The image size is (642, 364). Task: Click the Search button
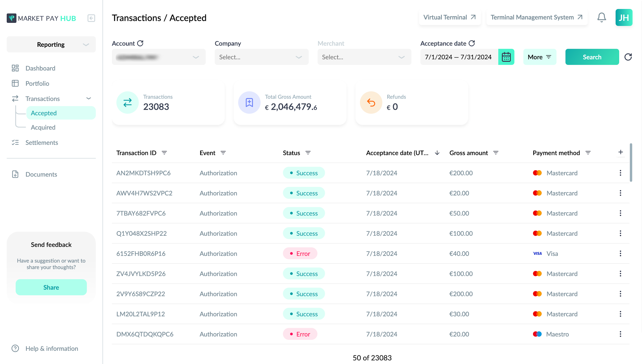tap(592, 57)
